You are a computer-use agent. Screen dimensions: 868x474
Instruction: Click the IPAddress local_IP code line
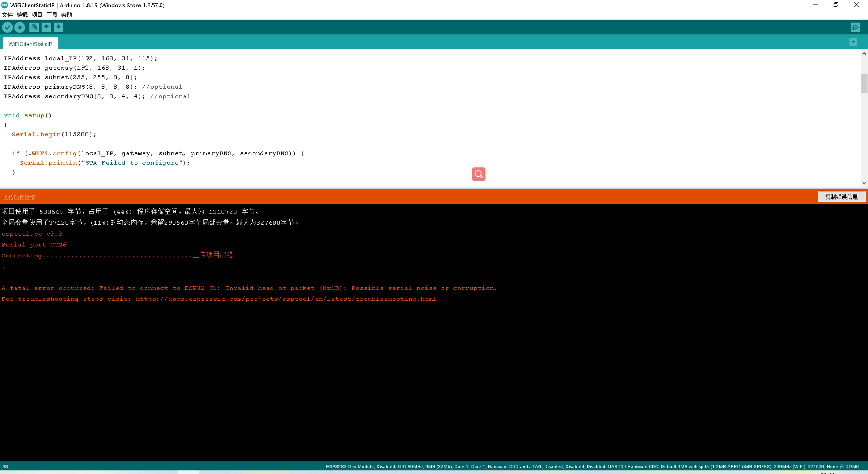(80, 58)
